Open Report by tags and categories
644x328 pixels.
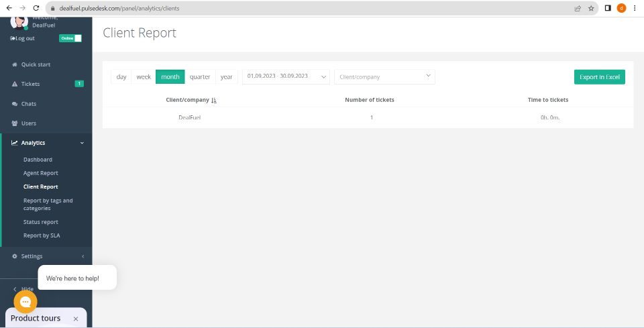48,205
